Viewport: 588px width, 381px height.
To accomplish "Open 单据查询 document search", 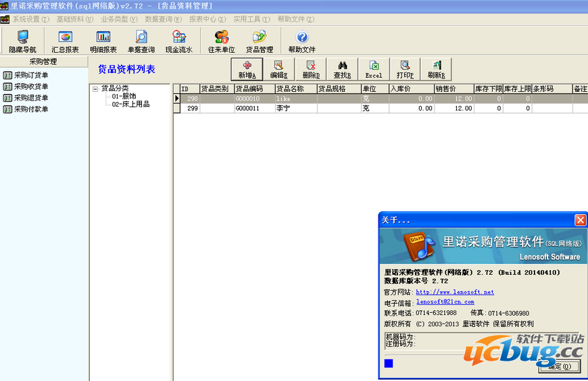I will point(141,41).
